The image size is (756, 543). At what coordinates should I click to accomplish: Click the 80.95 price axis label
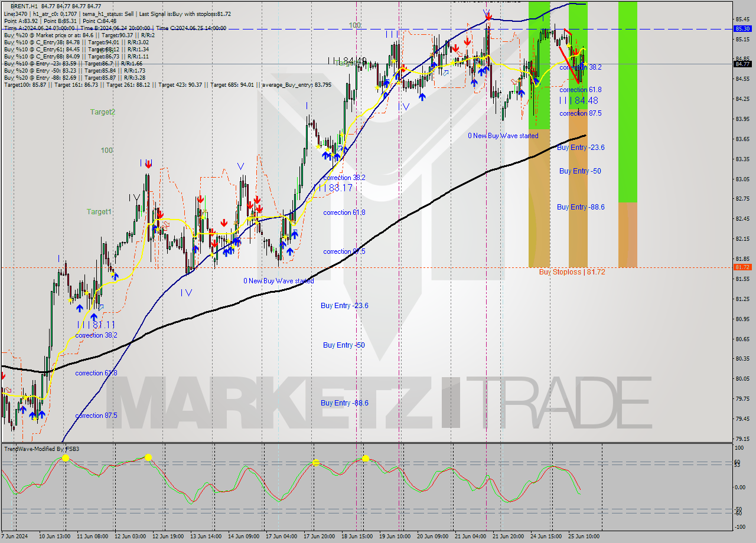(743, 319)
